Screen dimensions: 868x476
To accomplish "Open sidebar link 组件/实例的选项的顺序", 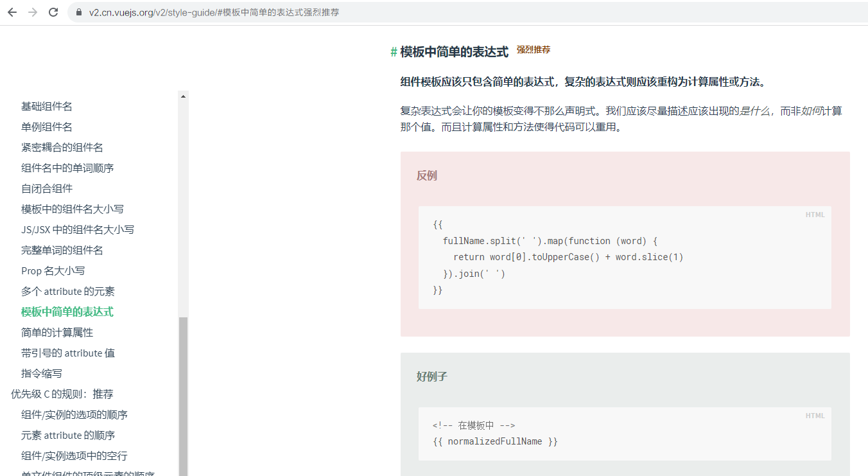I will (74, 414).
